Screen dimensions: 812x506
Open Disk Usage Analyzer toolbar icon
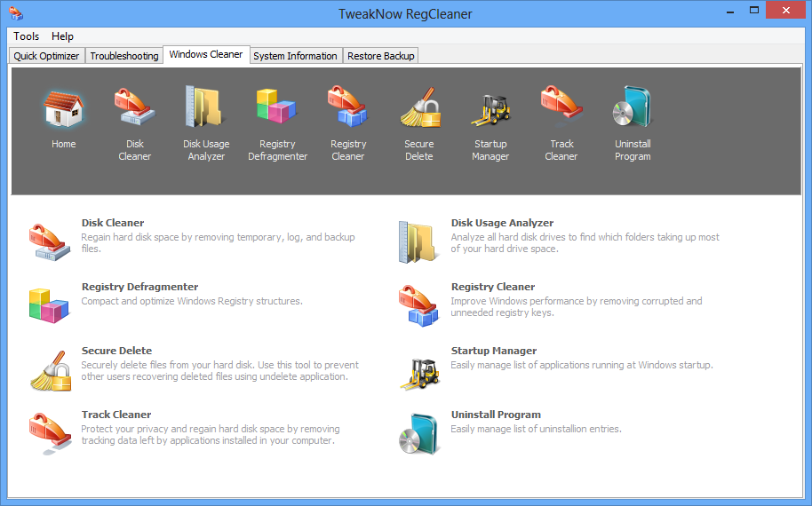[205, 107]
